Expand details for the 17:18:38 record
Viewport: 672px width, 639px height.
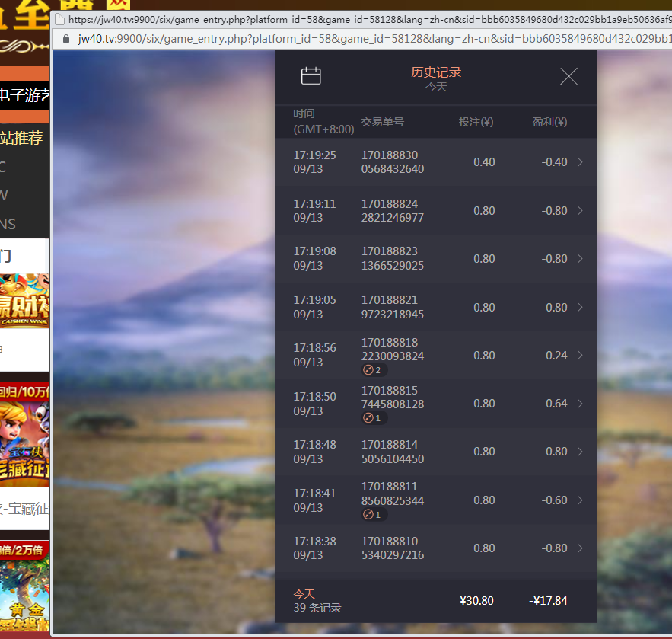click(580, 548)
